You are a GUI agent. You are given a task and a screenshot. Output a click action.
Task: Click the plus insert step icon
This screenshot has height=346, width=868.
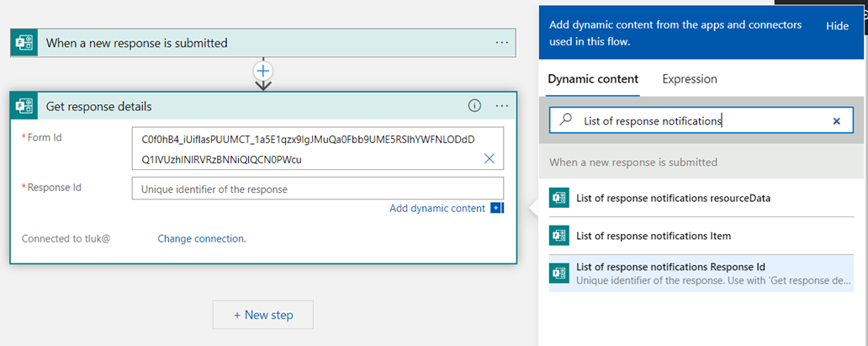pyautogui.click(x=263, y=71)
